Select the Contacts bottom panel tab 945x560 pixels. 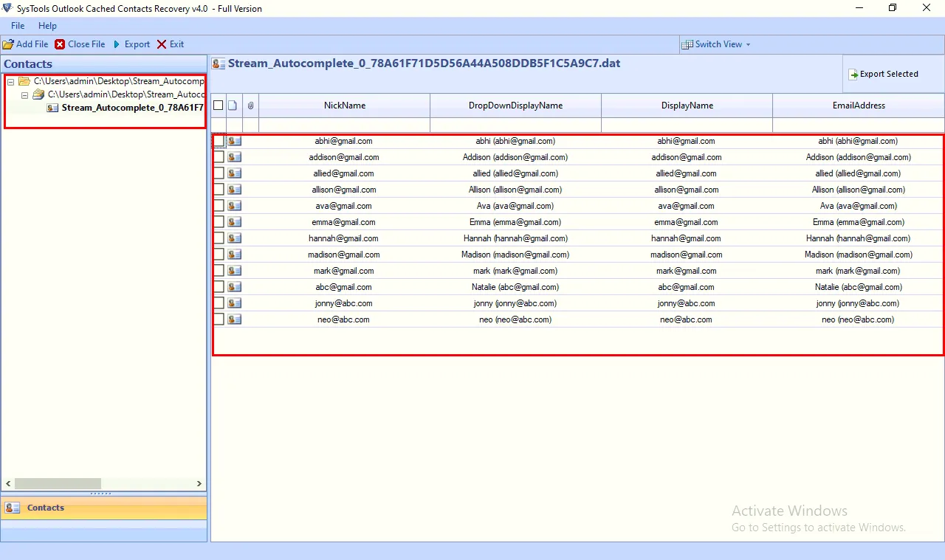pos(104,508)
